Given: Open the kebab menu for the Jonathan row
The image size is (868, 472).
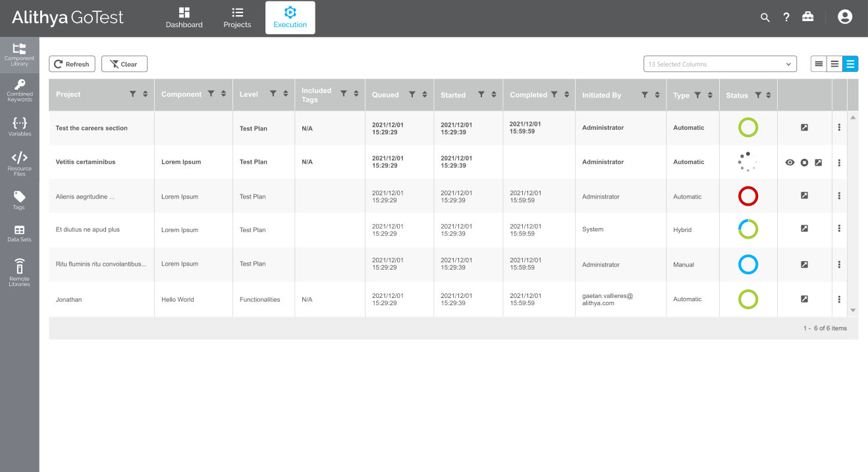Looking at the screenshot, I should (839, 299).
